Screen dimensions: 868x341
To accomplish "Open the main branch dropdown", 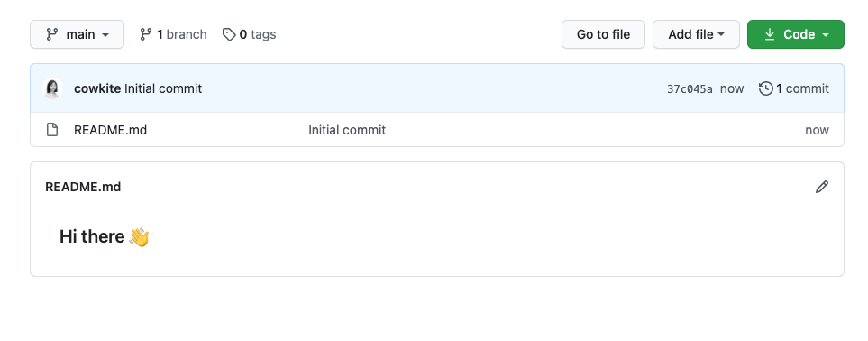I will 77,34.
